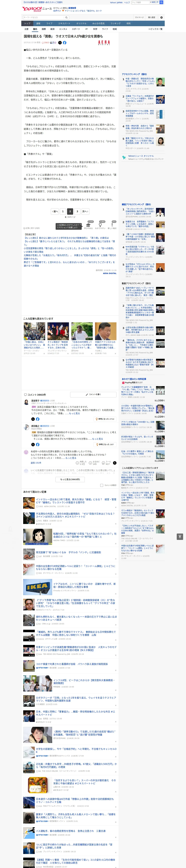Open settings gear icon in header
The image size is (186, 868).
pos(161,17)
